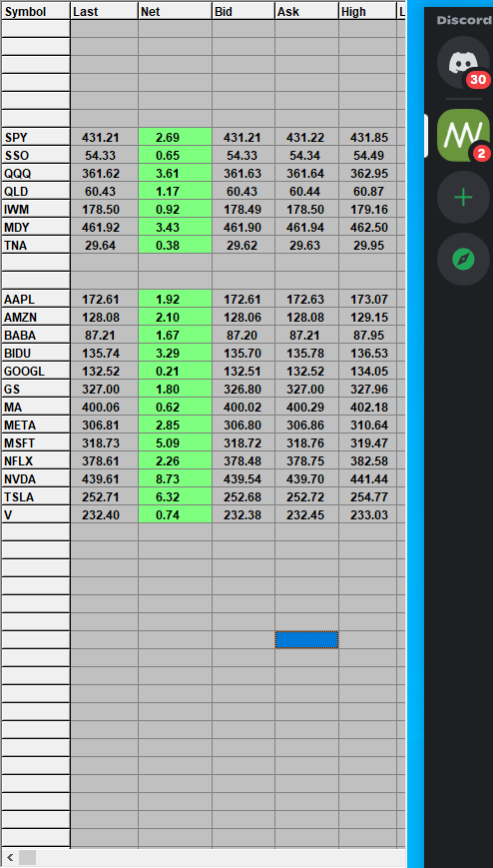493x868 pixels.
Task: Click TNA bid value 29.62
Action: click(245, 246)
